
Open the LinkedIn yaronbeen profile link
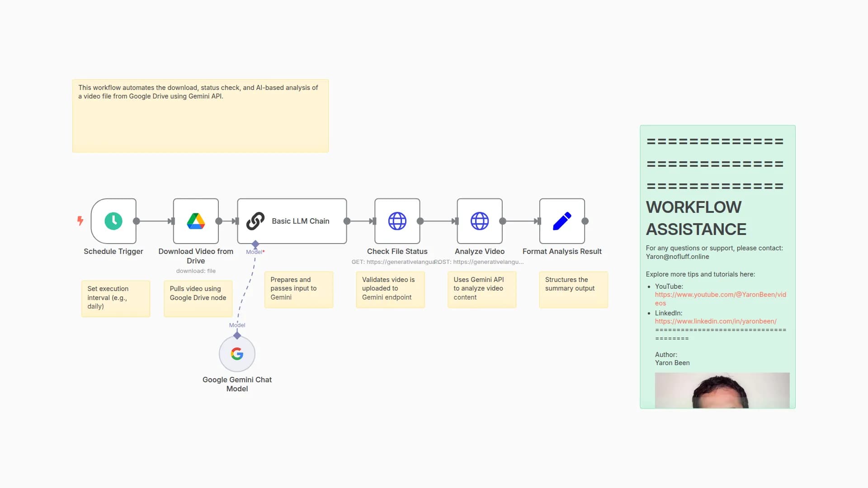tap(716, 321)
